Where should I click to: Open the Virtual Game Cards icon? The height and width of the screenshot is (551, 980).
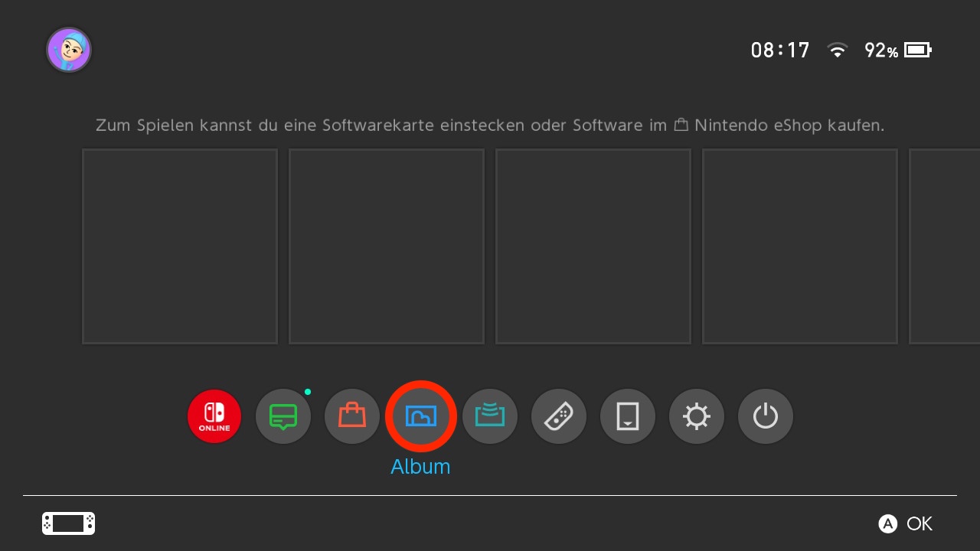(628, 417)
